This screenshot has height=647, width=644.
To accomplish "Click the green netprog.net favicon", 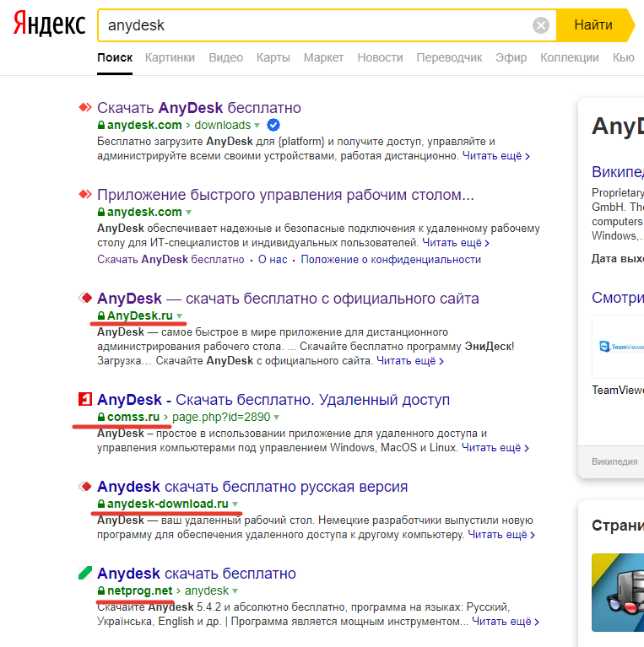I will tap(85, 573).
